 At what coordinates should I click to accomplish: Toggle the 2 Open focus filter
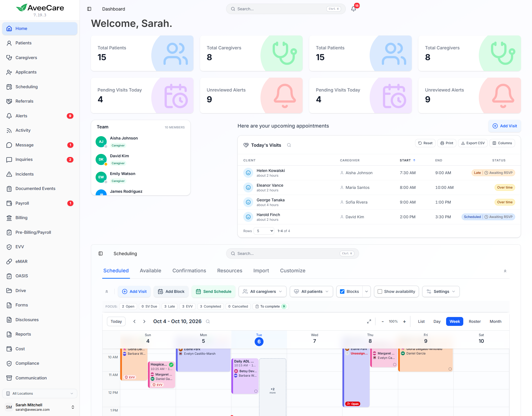click(x=128, y=306)
